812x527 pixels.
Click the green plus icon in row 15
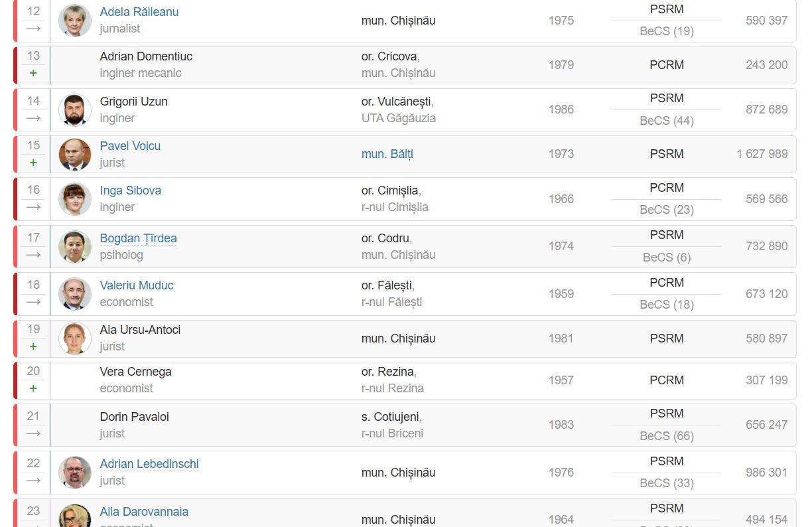tap(33, 163)
